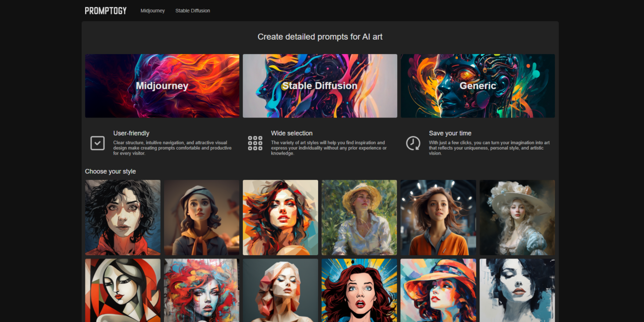This screenshot has height=322, width=644.
Task: Click the 'Save your time' heading
Action: point(450,133)
